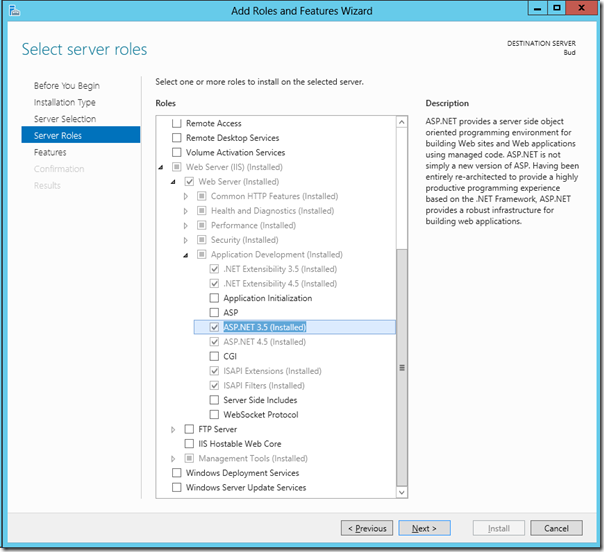Go to Before You Begin step
Screen dimensions: 604x552
[x=67, y=86]
